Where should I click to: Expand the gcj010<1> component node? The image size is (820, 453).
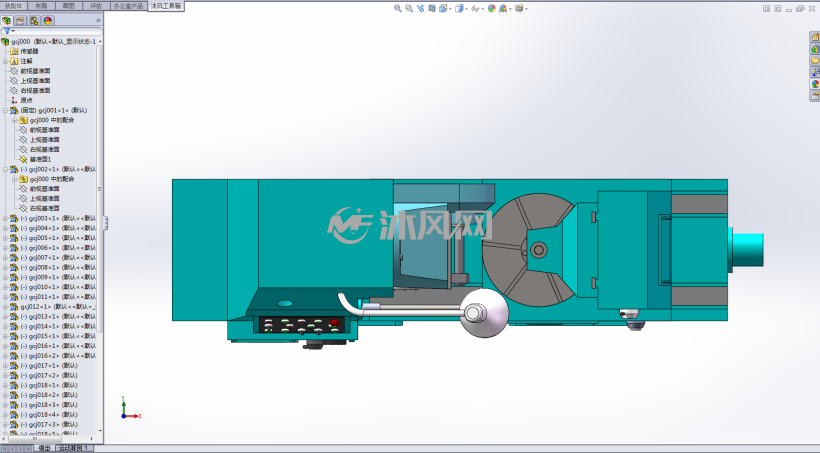(5, 287)
